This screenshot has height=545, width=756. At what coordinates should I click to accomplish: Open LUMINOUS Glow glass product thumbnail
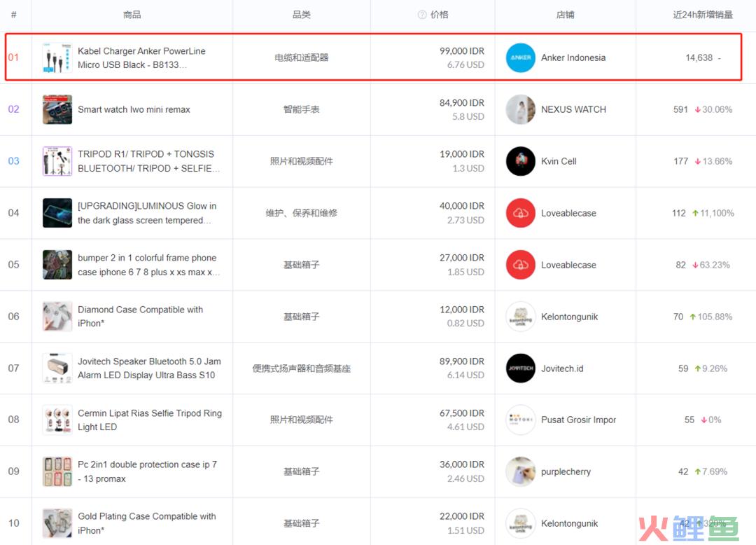click(x=57, y=213)
